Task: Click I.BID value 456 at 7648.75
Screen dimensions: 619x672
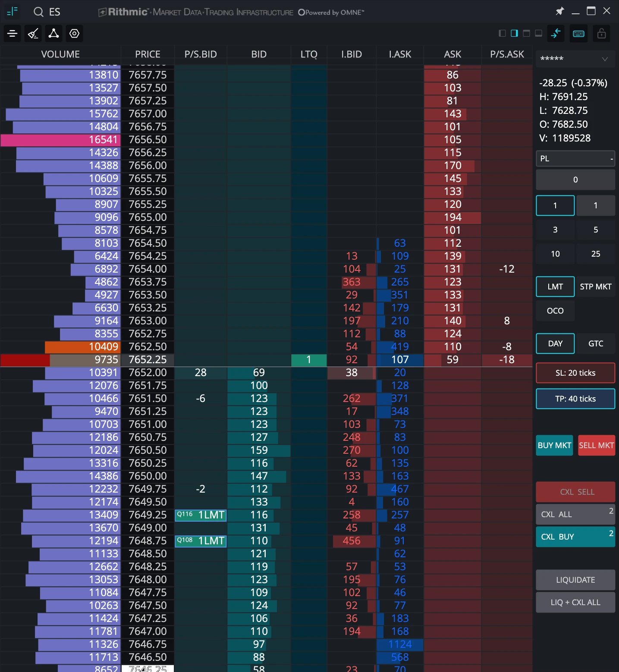Action: [352, 541]
